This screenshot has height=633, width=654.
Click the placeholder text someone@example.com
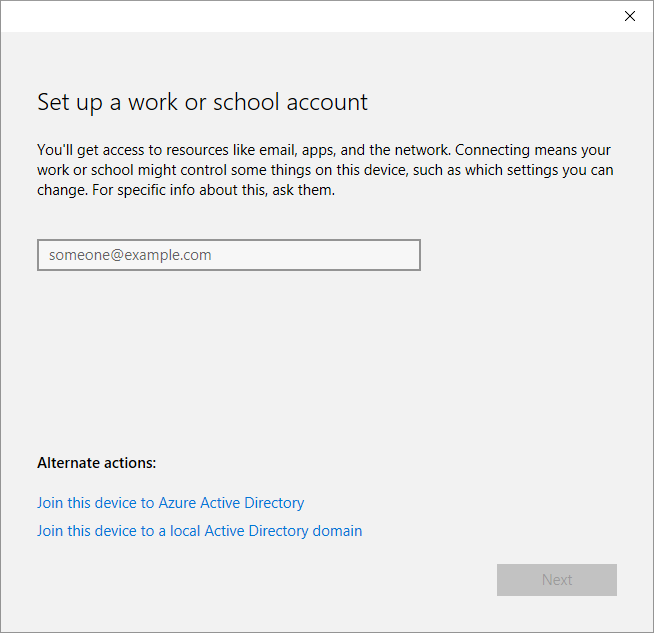tap(130, 255)
